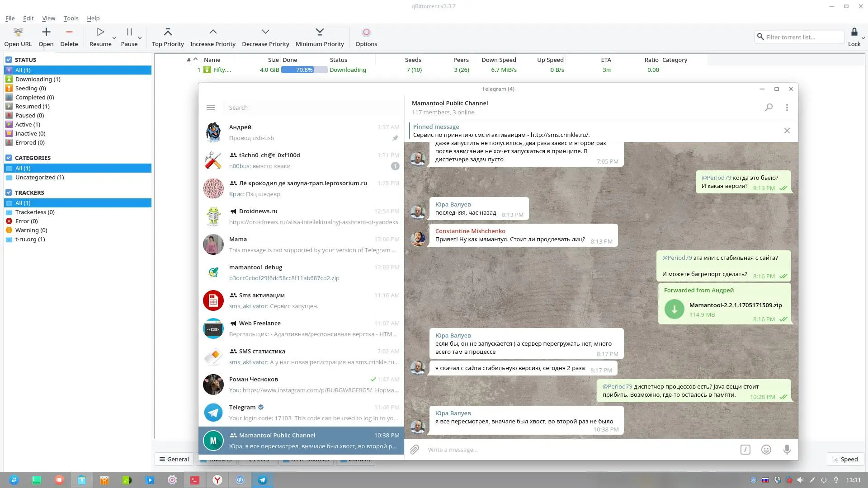The width and height of the screenshot is (868, 488).
Task: Sort torrents by Seeds column
Action: tap(413, 60)
